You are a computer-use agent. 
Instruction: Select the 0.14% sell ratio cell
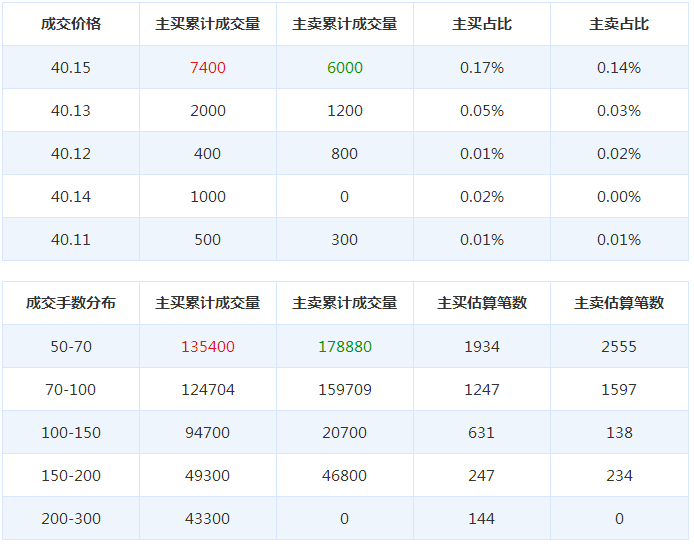pyautogui.click(x=619, y=68)
